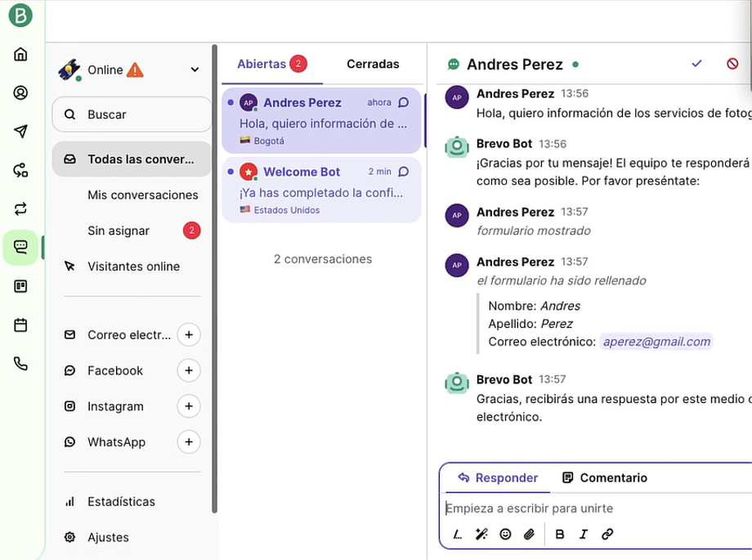Viewport: 752px width, 560px height.
Task: Select the Comentario tab
Action: pyautogui.click(x=604, y=478)
